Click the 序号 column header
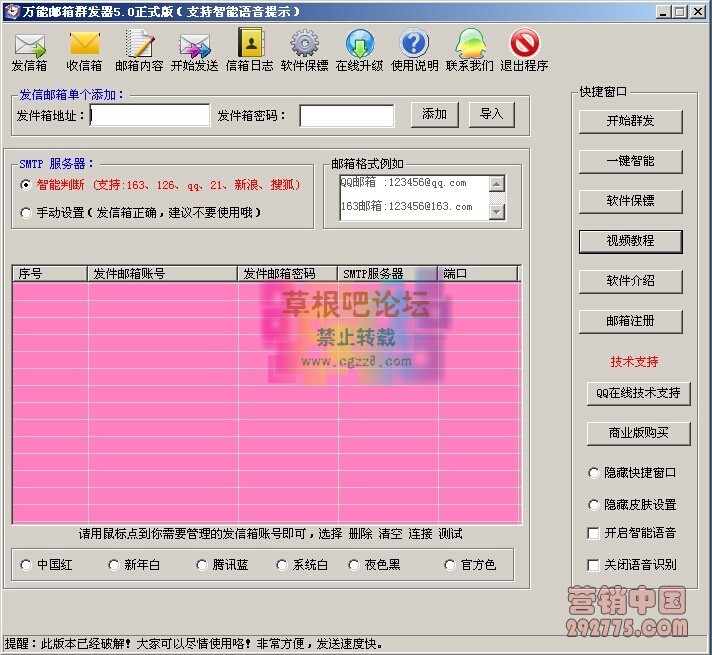This screenshot has width=712, height=655. pos(49,274)
